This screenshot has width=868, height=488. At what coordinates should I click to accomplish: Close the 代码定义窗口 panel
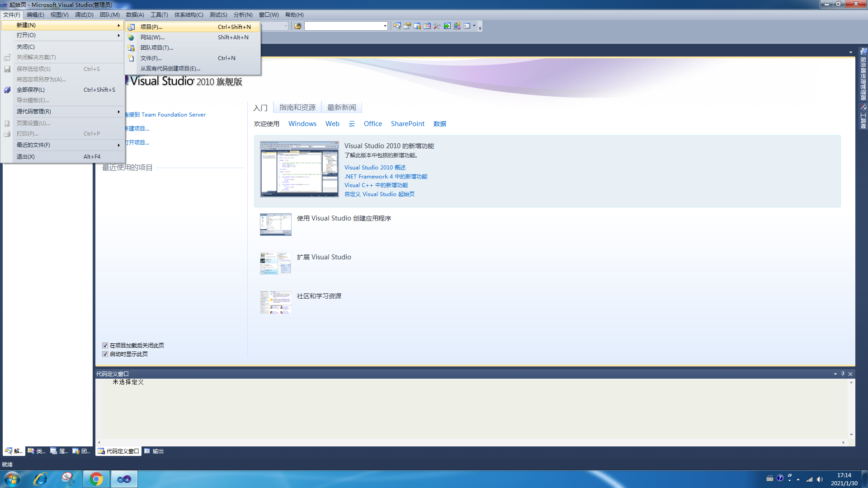(850, 374)
